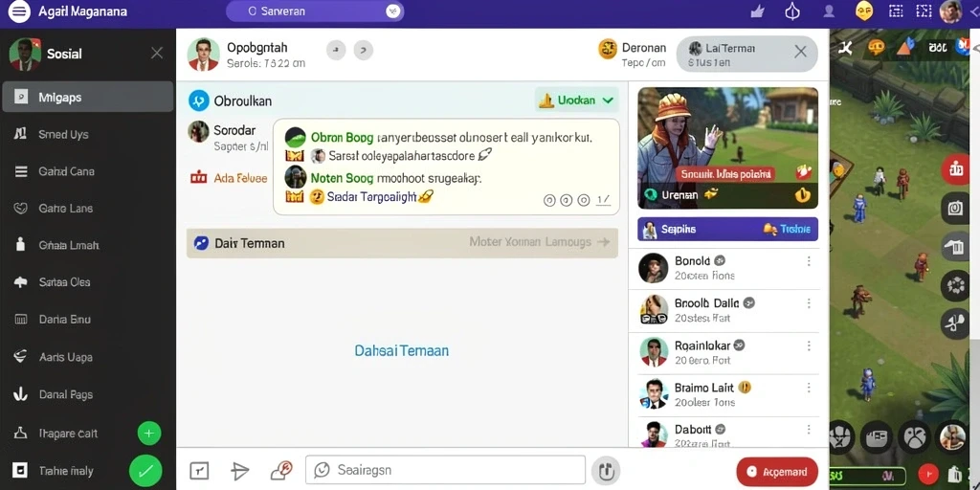Click the thumbs-up icon in top bar
This screenshot has height=490, width=980.
pos(758,11)
